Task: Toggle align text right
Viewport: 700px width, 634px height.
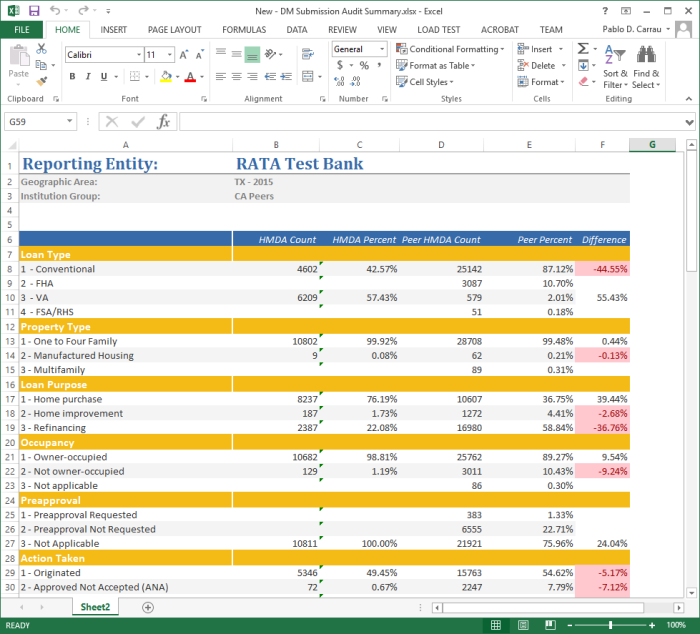Action: [x=252, y=77]
